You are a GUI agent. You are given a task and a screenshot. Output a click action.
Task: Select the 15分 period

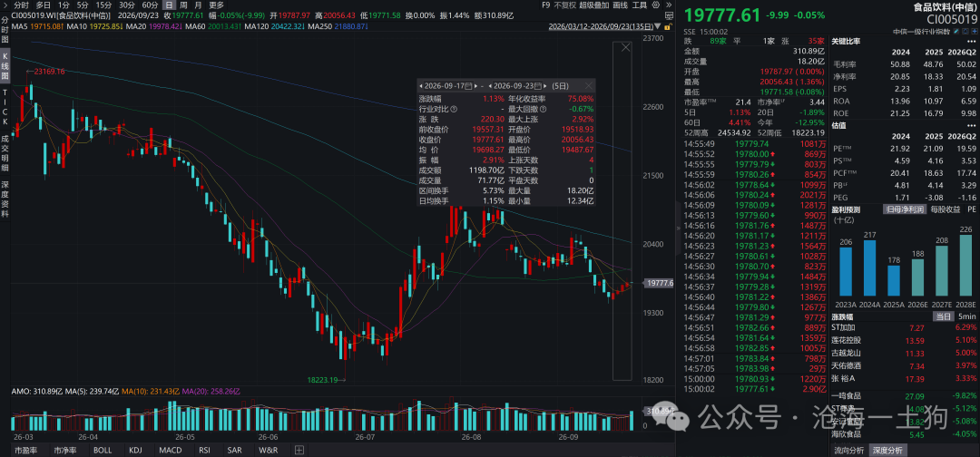103,5
